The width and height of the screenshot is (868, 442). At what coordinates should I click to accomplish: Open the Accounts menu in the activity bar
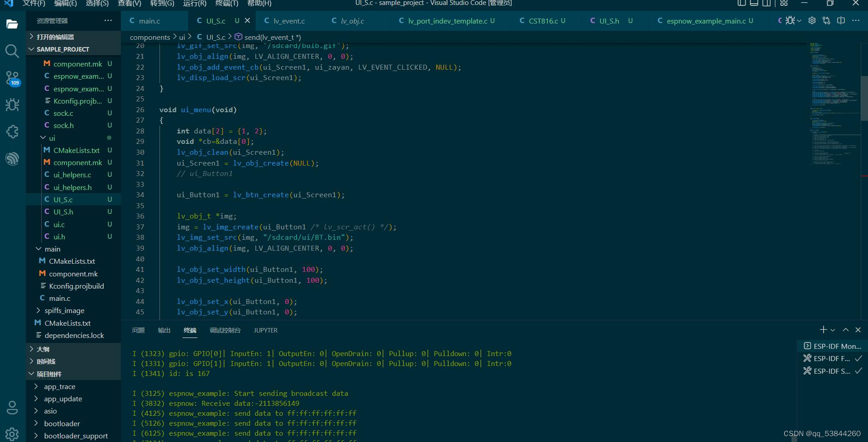pyautogui.click(x=12, y=408)
